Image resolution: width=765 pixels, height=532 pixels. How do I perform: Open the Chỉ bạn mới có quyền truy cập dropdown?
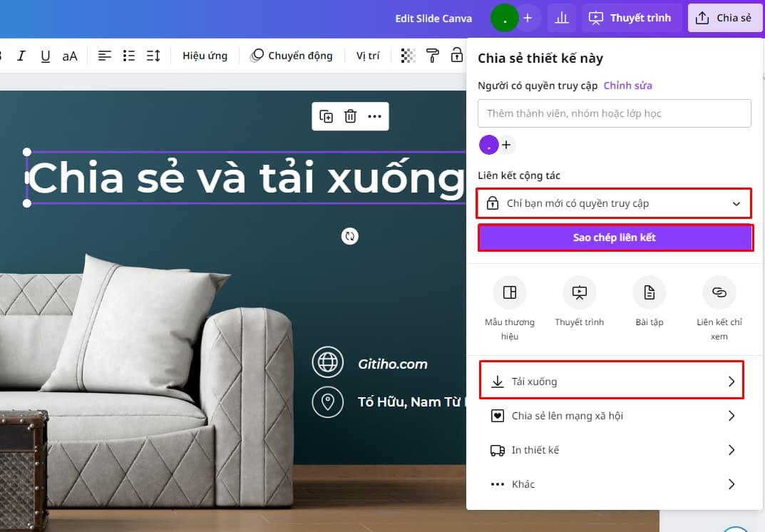(615, 203)
